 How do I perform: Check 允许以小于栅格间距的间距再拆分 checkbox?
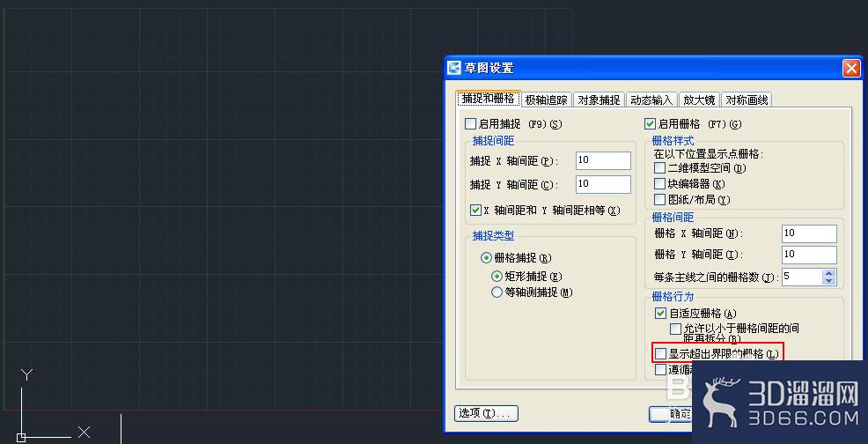tap(675, 329)
